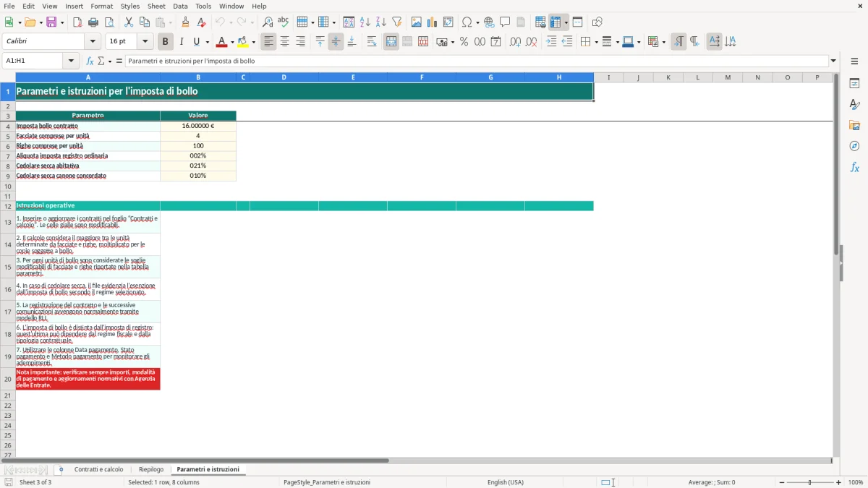Apply the yellow highlighting color swatch

point(243,42)
